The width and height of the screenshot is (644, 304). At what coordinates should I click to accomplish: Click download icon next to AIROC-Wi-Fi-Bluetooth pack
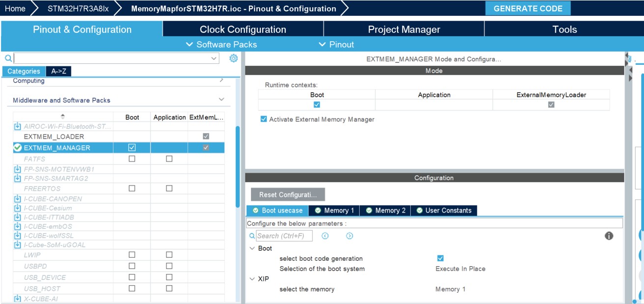[18, 126]
